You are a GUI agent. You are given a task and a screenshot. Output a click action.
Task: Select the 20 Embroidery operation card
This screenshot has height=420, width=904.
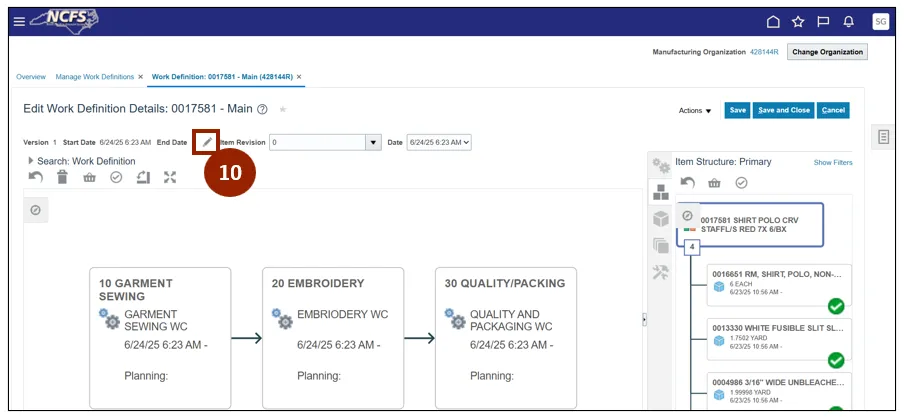333,338
